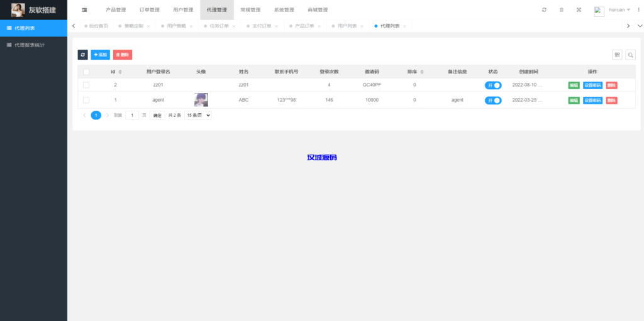Open the huiruan user dropdown

(x=619, y=10)
